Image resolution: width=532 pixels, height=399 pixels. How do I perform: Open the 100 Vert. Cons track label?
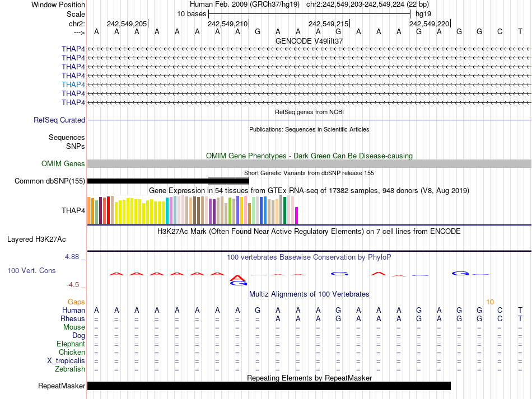(x=31, y=270)
